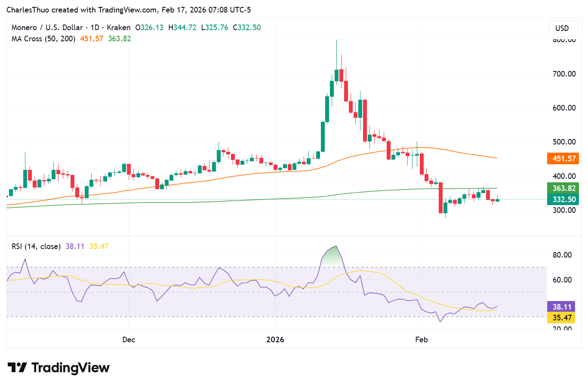The height and width of the screenshot is (387, 588).
Task: Select the RSI (14, close) indicator legend
Action: click(36, 246)
